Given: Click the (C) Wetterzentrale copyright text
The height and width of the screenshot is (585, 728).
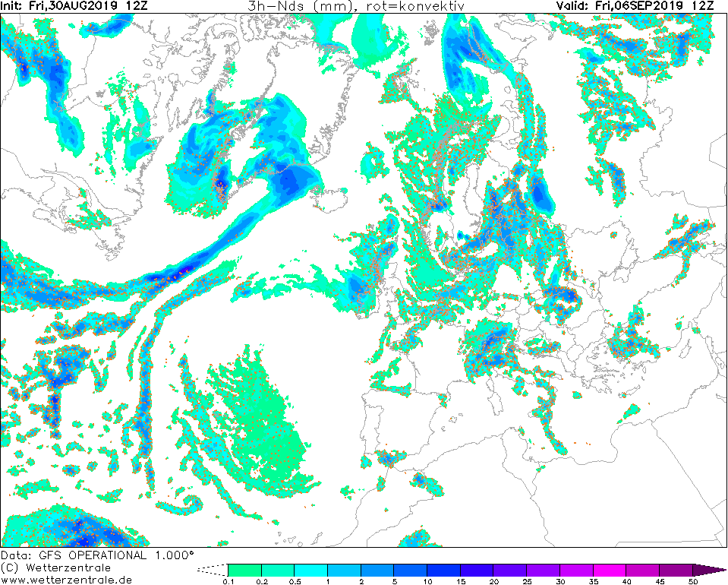Looking at the screenshot, I should [55, 568].
